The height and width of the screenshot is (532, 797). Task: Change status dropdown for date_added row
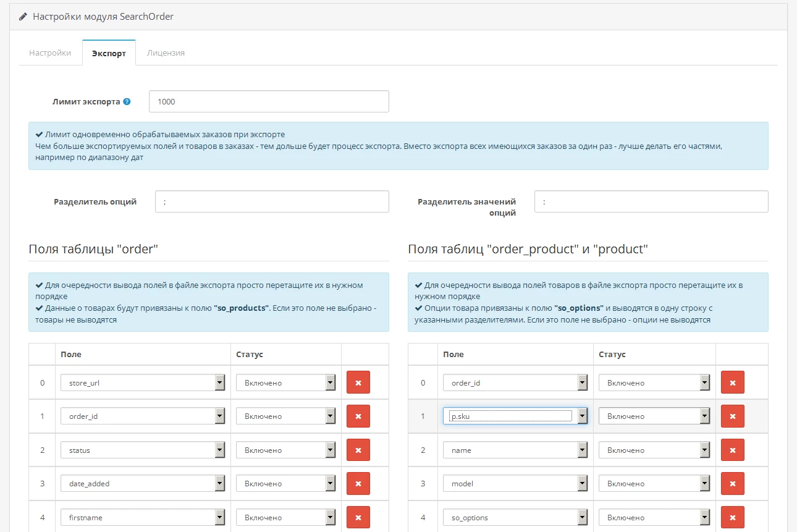286,483
